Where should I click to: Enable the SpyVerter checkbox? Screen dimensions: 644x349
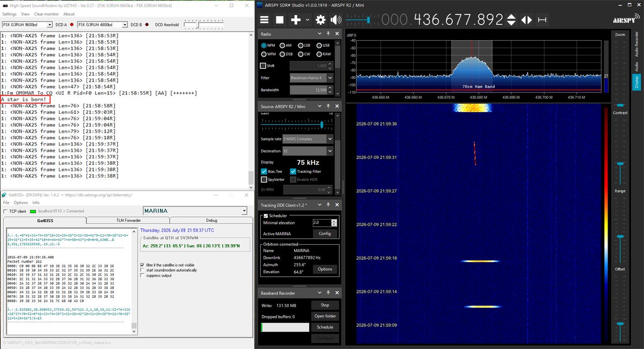264,179
